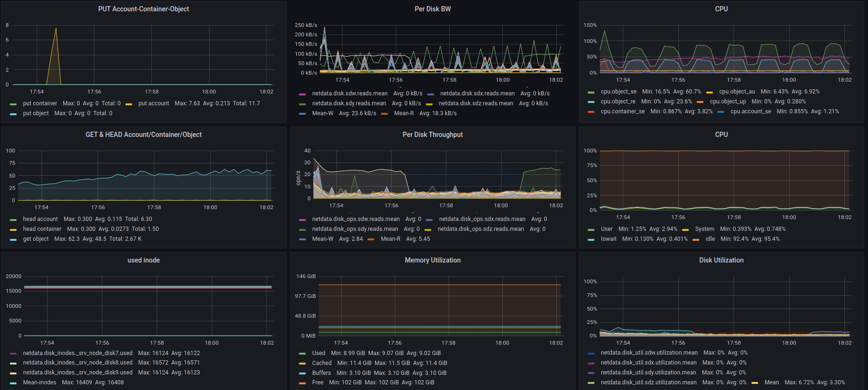Open the Per Disk BW panel title menu
The width and height of the screenshot is (868, 390).
pyautogui.click(x=433, y=9)
